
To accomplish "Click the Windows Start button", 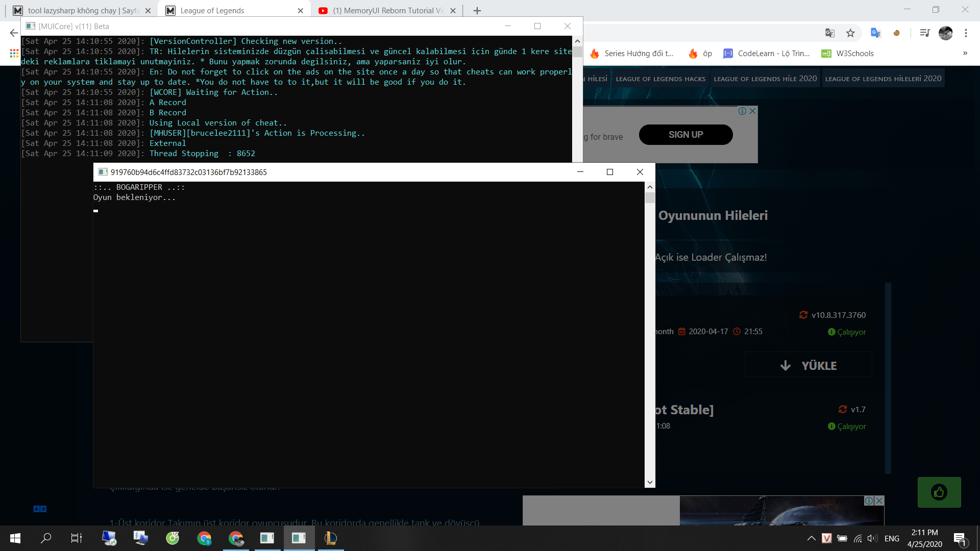I will 15,538.
